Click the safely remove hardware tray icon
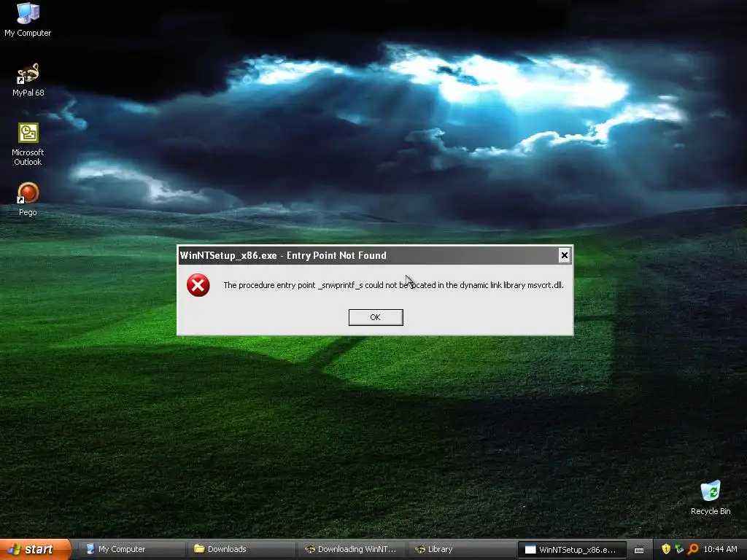The height and width of the screenshot is (560, 747). (x=679, y=549)
